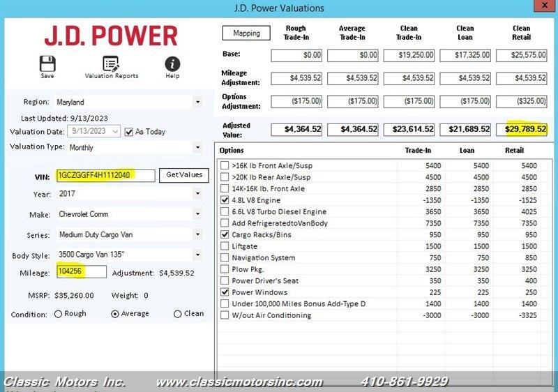Check 6.6L V8 Turbo Diesel Engine option
The width and height of the screenshot is (558, 392).
(225, 211)
